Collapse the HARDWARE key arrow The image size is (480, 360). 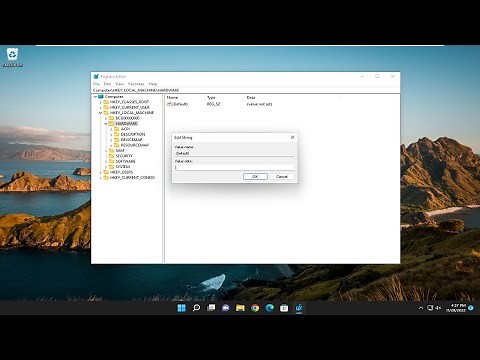point(106,123)
